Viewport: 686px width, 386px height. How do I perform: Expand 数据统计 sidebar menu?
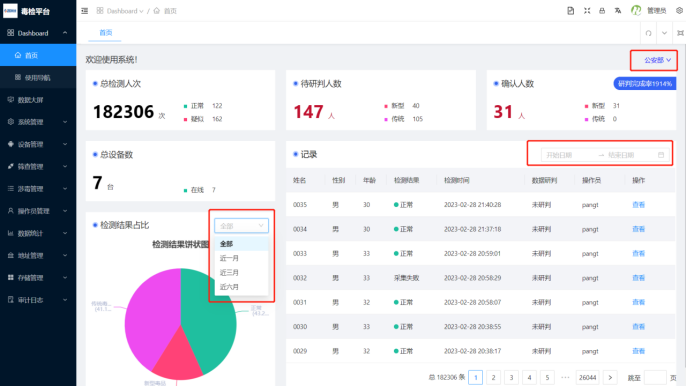coord(38,233)
